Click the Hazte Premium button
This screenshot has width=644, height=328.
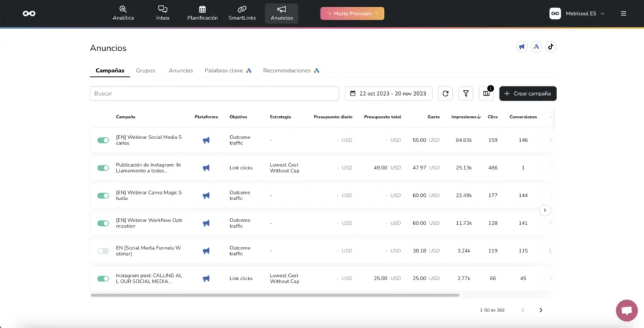[x=352, y=14]
